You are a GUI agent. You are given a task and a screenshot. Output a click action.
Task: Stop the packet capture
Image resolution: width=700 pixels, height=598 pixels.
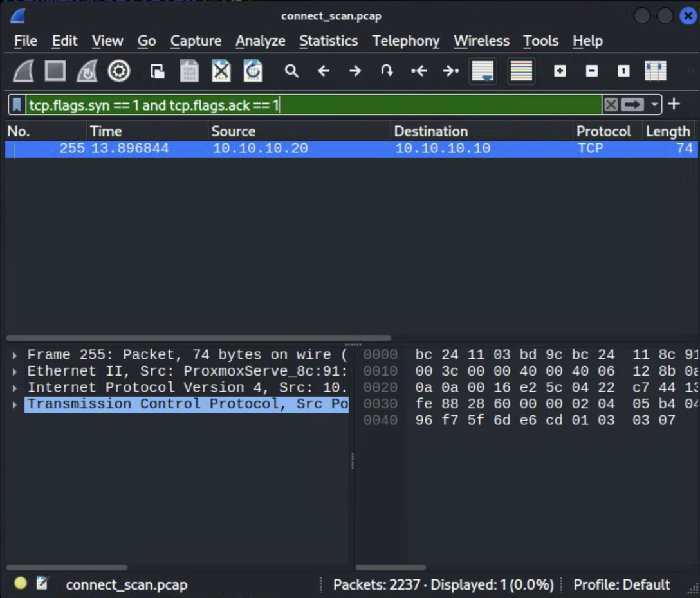55,71
